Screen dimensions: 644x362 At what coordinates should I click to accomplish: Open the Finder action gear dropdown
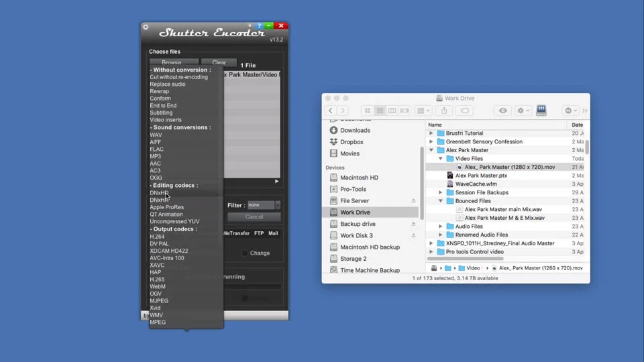pyautogui.click(x=523, y=111)
